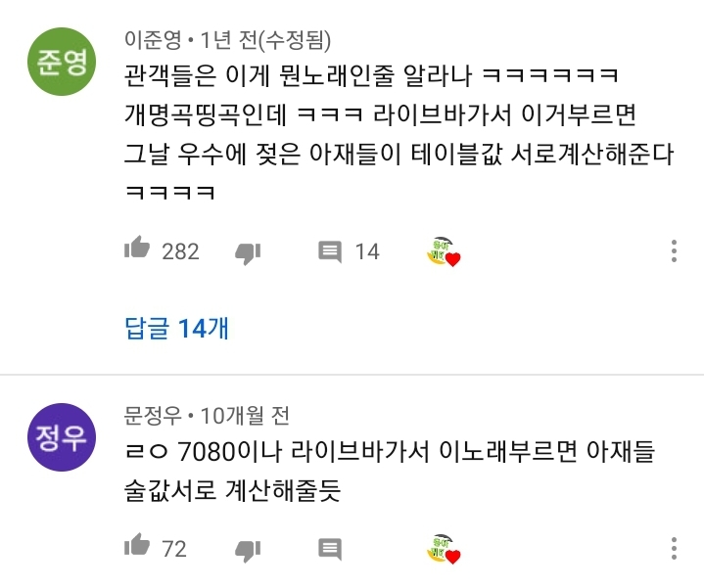Like the comment by 이준영

[x=137, y=249]
